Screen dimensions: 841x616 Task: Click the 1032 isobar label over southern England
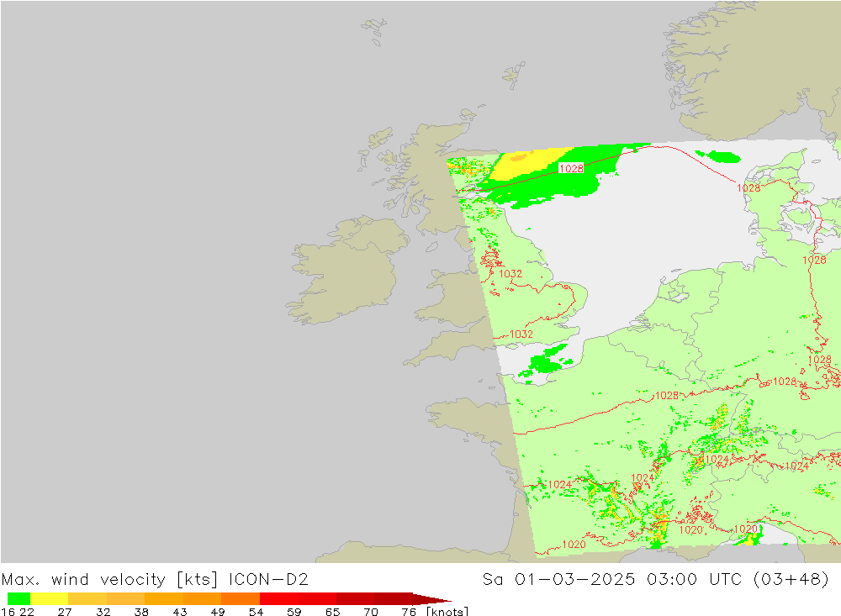click(521, 334)
